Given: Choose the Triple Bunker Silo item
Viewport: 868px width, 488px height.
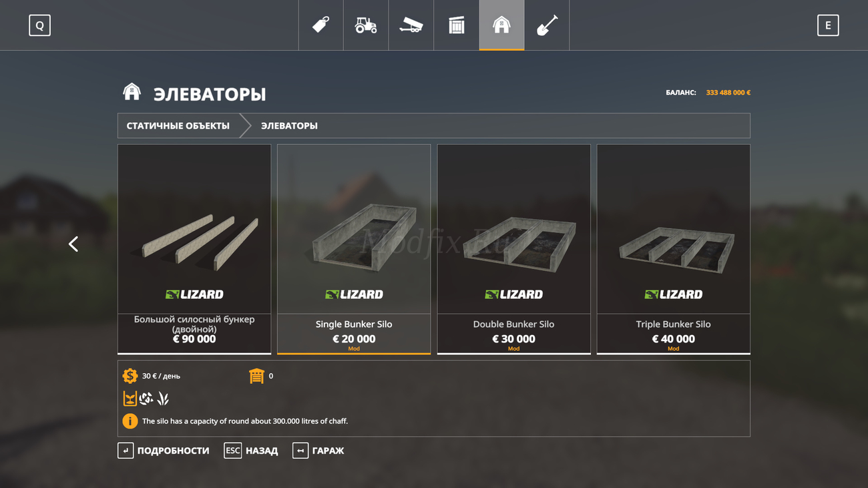Looking at the screenshot, I should [x=673, y=249].
